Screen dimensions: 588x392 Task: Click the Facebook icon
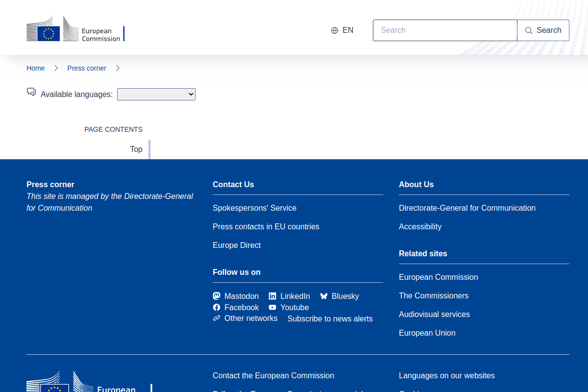[217, 307]
